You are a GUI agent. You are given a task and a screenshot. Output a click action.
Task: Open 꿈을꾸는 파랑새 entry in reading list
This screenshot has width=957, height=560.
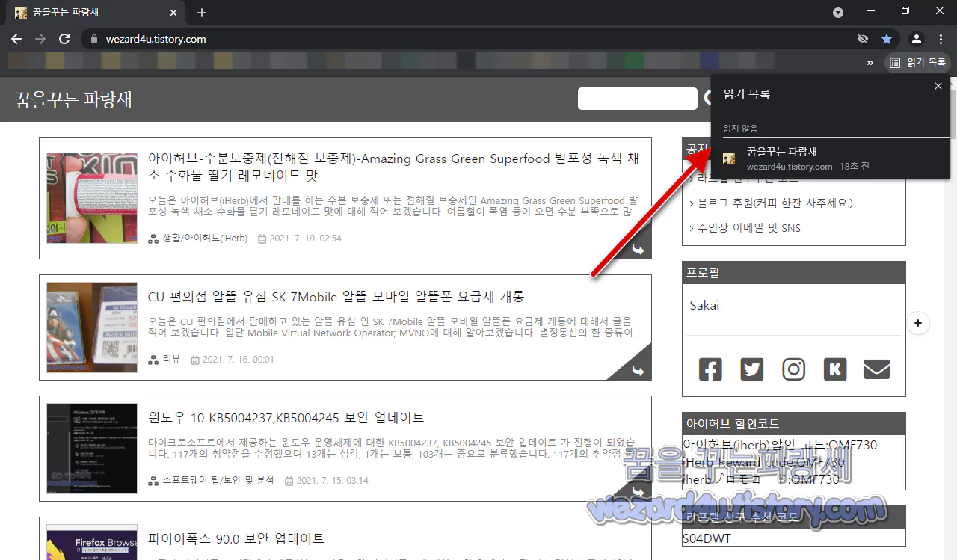[830, 159]
